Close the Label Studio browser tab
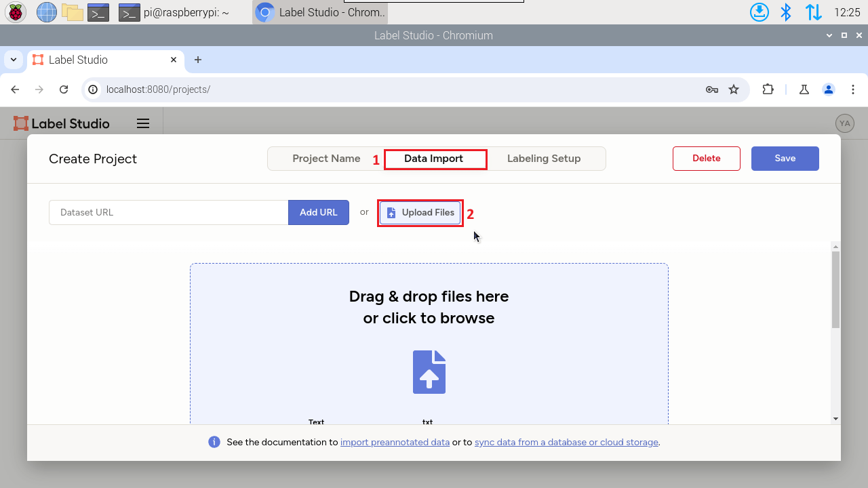 coord(174,60)
